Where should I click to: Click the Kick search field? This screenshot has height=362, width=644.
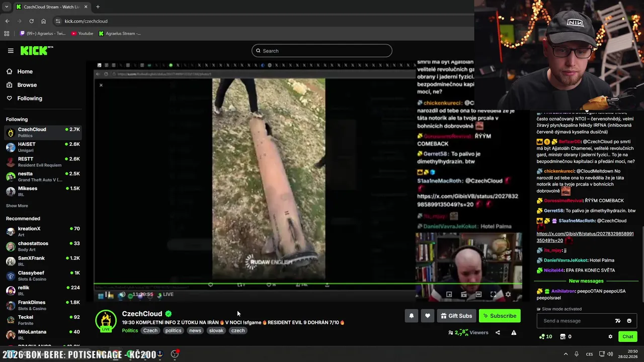pyautogui.click(x=322, y=51)
